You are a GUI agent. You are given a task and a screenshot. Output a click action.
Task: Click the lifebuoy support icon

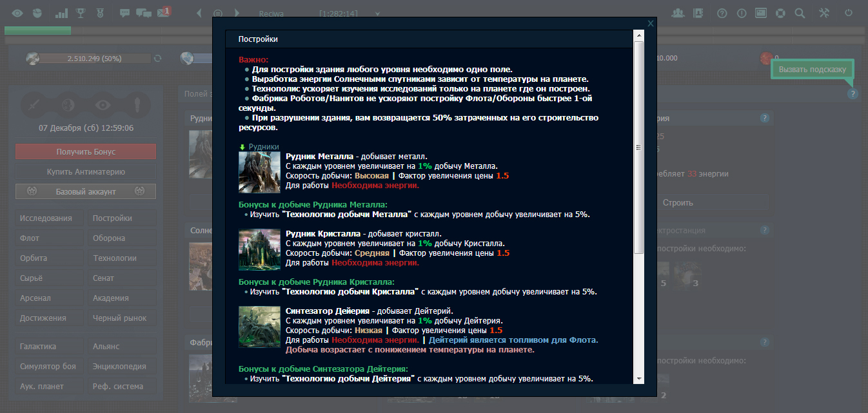pos(780,13)
